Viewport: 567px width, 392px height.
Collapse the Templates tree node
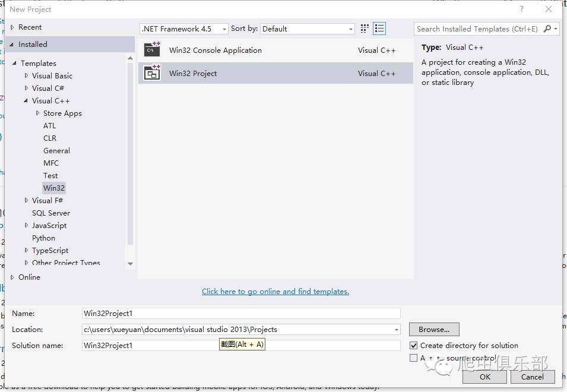[14, 64]
